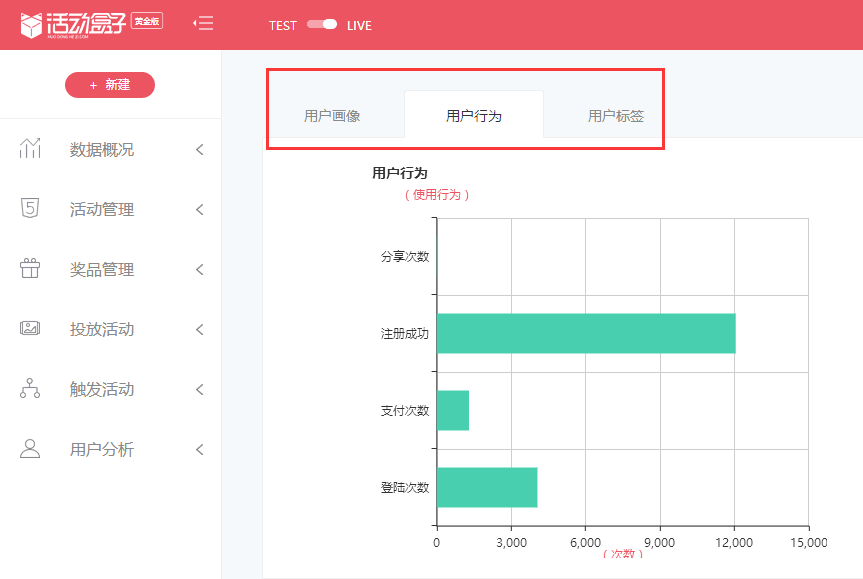The height and width of the screenshot is (579, 863).
Task: Click the 用户分析 person icon
Action: (30, 449)
